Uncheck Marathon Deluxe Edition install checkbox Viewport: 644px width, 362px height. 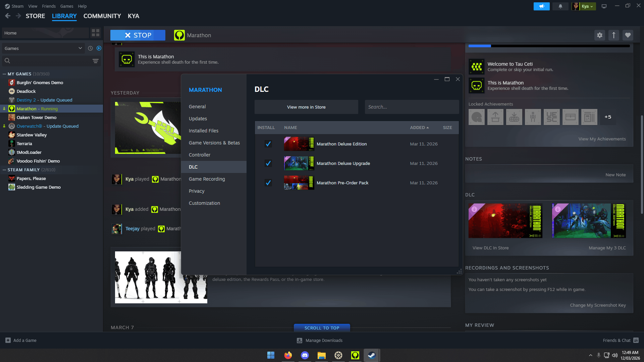[268, 144]
